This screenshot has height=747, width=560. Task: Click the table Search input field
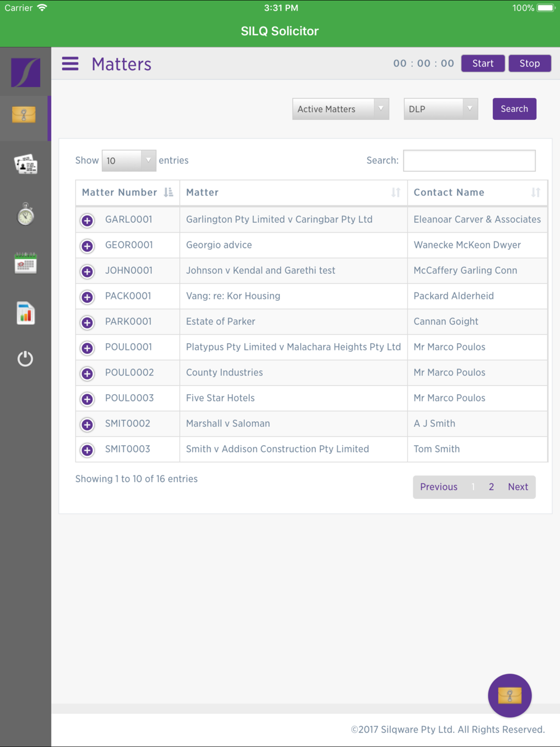[x=469, y=161]
